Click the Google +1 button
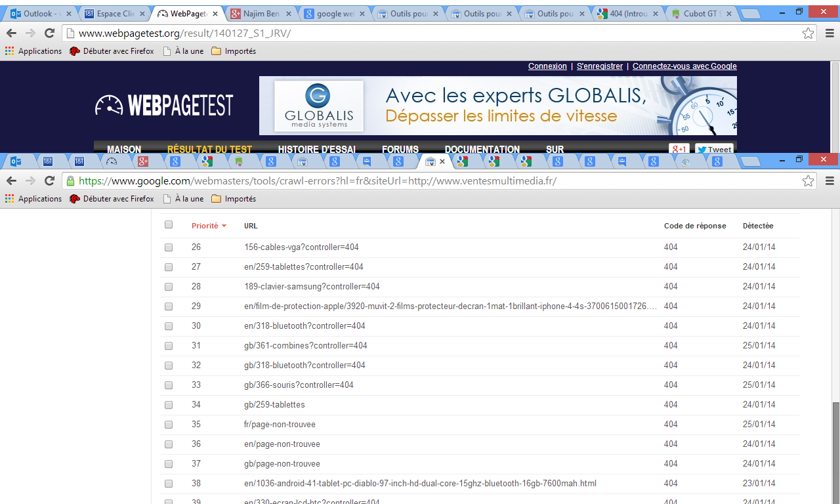Screen dimensions: 840x504 click(x=679, y=149)
